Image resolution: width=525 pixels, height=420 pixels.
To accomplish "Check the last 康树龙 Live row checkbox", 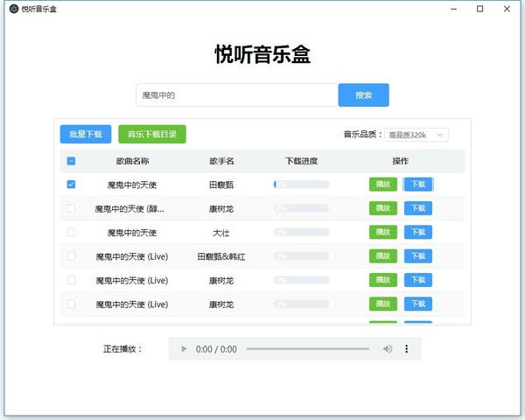I will (x=71, y=304).
